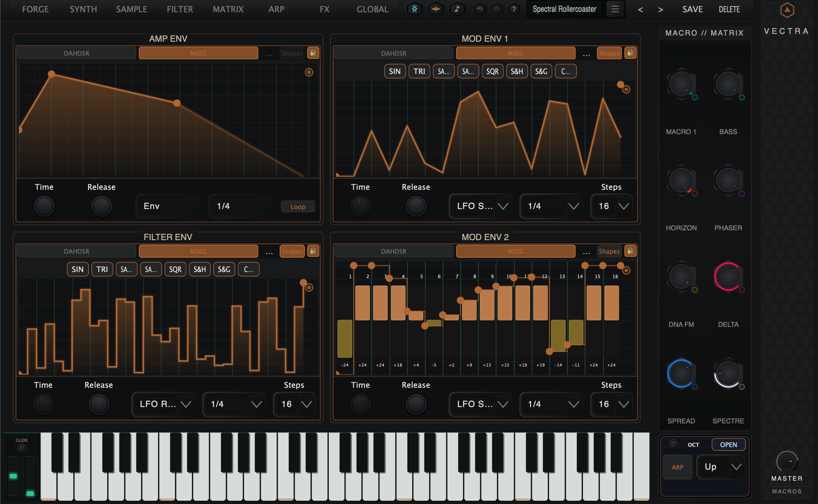This screenshot has height=504, width=818.
Task: Click the SAVE preset button
Action: tap(692, 9)
